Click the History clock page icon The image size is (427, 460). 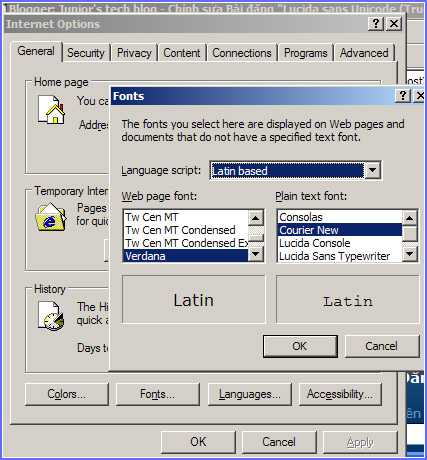coord(51,316)
